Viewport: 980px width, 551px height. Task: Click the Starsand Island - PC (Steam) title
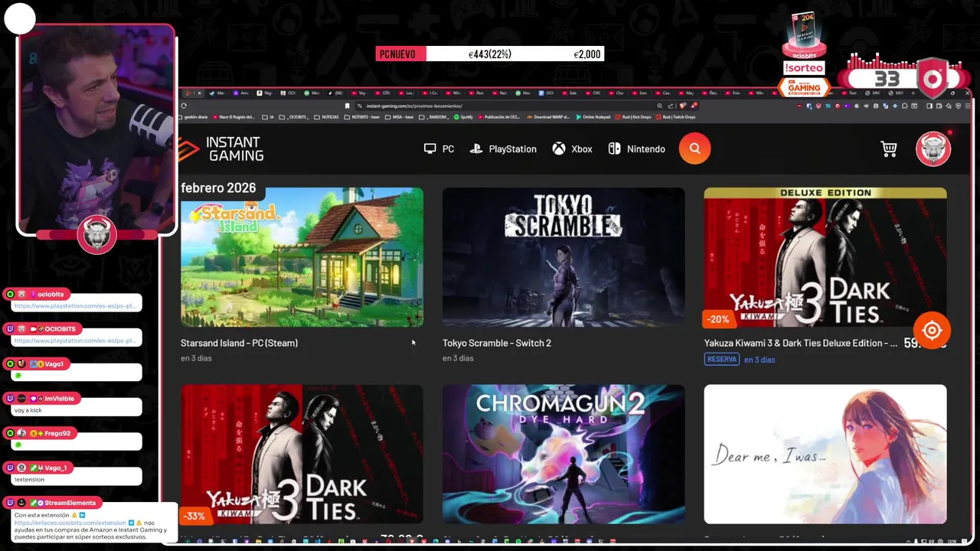pos(239,343)
